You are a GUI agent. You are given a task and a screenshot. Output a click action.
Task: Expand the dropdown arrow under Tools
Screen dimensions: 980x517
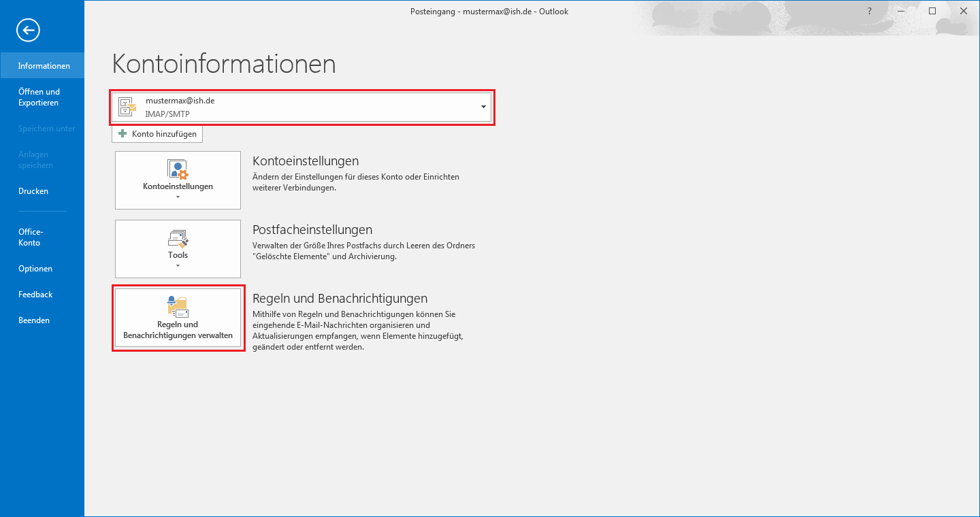(x=178, y=266)
